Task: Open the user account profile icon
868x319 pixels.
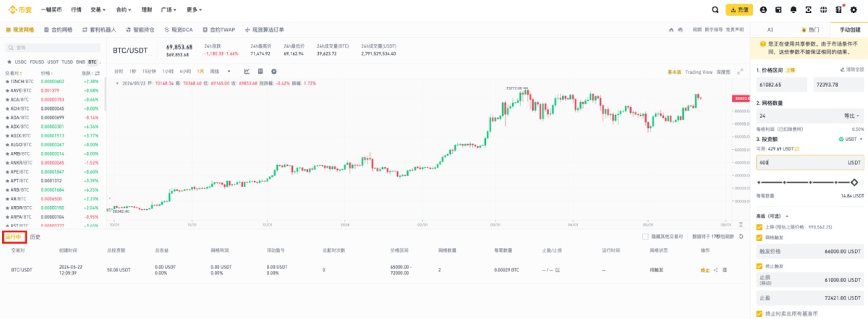Action: 762,10
